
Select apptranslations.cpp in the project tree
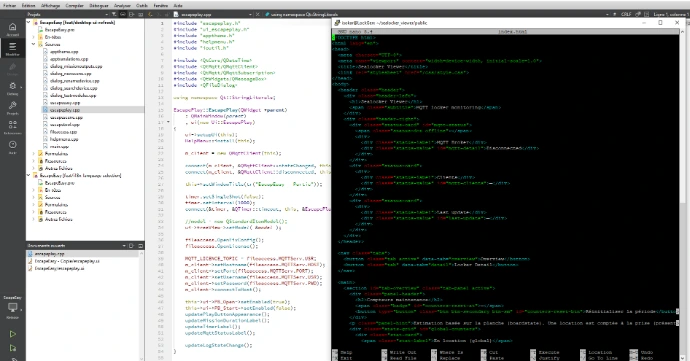[69, 59]
